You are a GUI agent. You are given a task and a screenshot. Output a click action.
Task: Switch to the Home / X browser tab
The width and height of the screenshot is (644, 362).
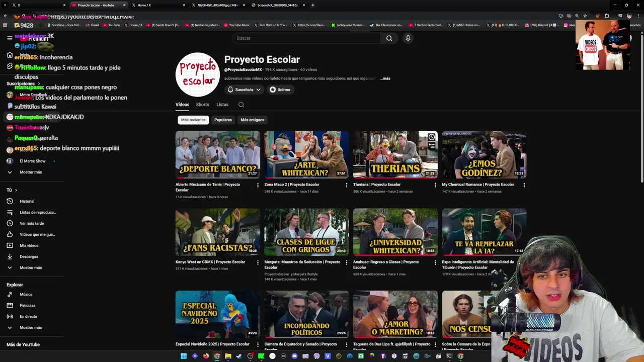click(x=159, y=5)
